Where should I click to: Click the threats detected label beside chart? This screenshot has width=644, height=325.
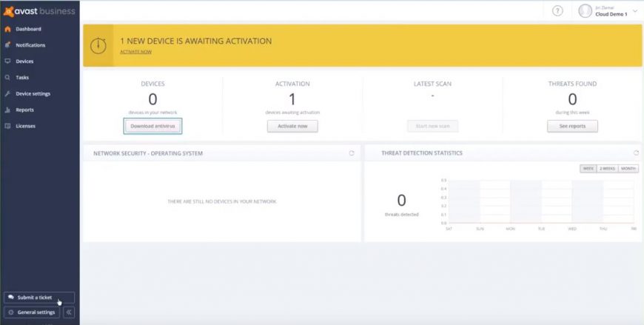[x=402, y=215]
